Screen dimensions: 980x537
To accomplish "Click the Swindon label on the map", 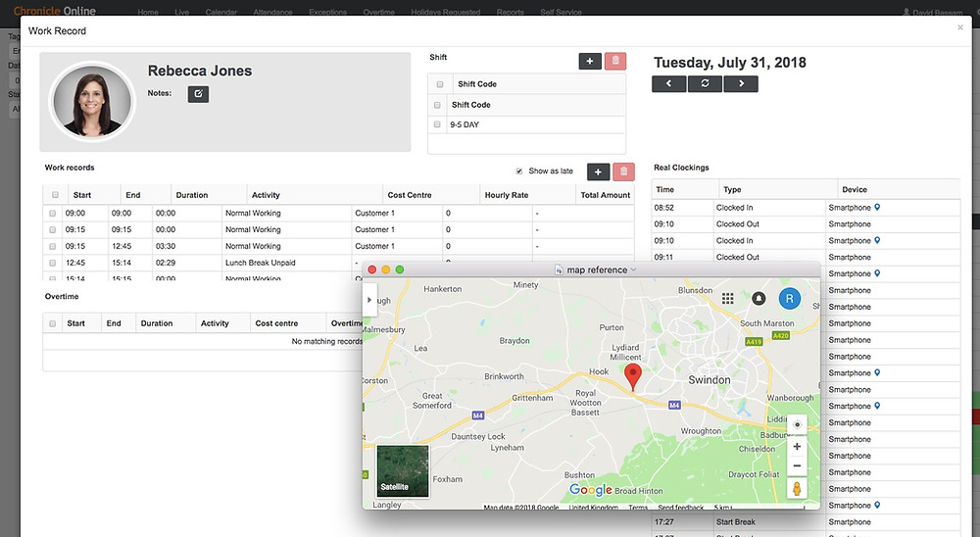I will [x=709, y=379].
